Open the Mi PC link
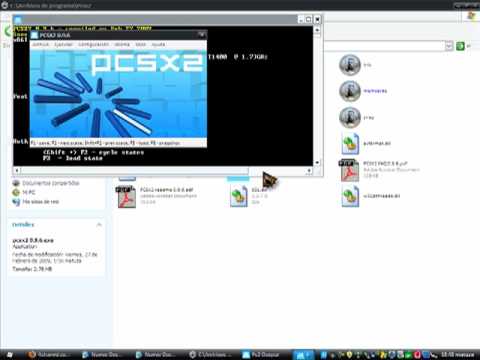The image size is (480, 360). [x=29, y=192]
